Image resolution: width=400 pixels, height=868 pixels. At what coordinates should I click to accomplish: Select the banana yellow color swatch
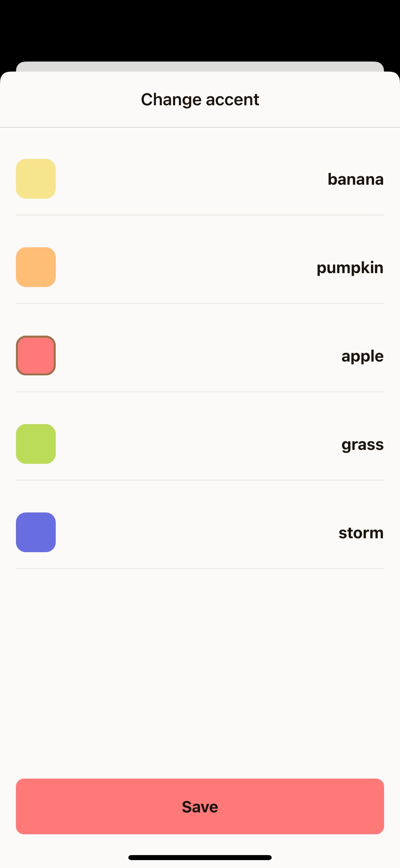[x=36, y=179]
